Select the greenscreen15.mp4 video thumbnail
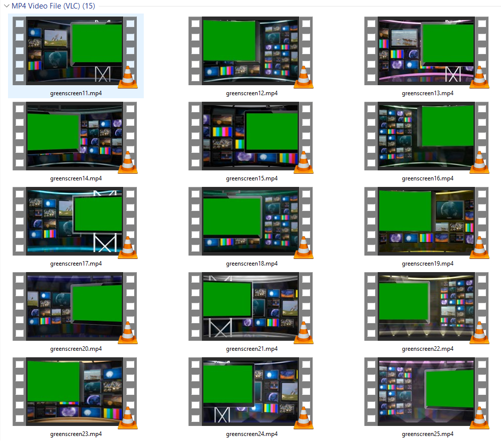Image resolution: width=501 pixels, height=448 pixels. coord(250,136)
